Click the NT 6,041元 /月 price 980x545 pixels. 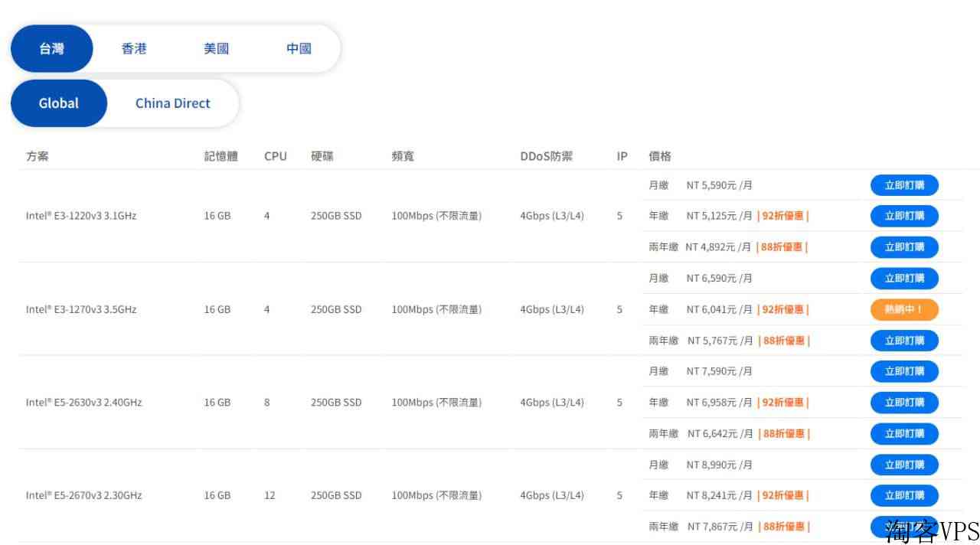[x=720, y=310]
